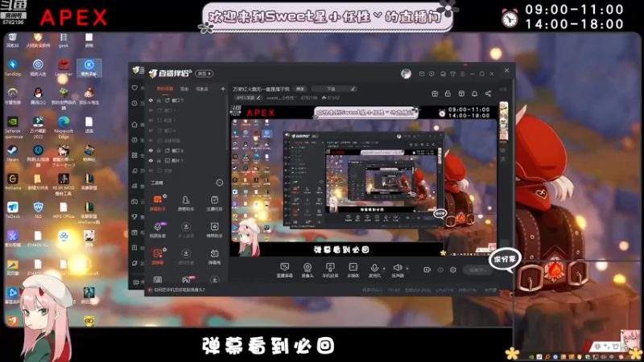Switch to the third scene tab
This screenshot has width=644, height=362.
pyautogui.click(x=202, y=88)
